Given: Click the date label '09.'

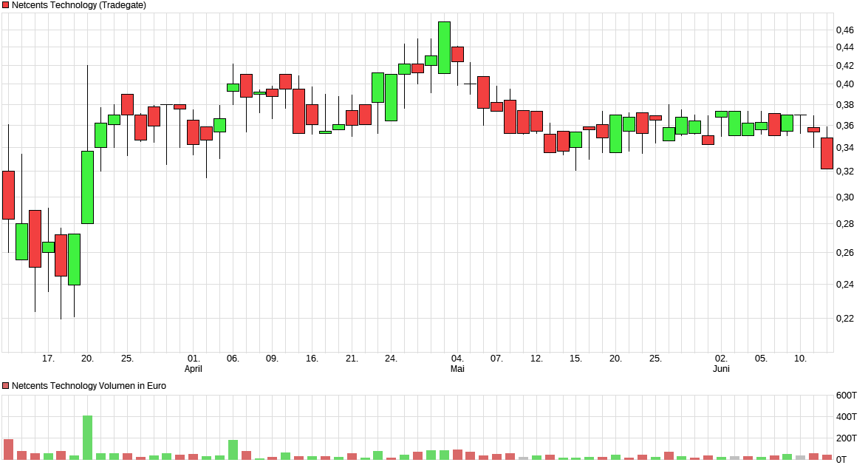Looking at the screenshot, I should (272, 359).
